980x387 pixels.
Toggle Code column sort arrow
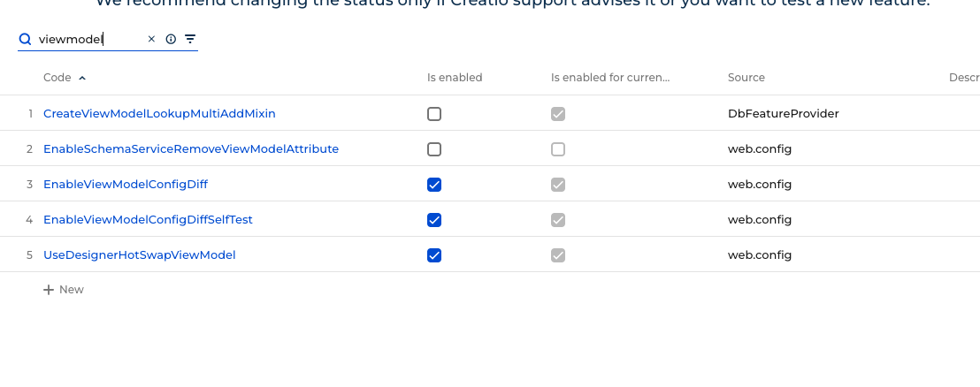[x=82, y=78]
